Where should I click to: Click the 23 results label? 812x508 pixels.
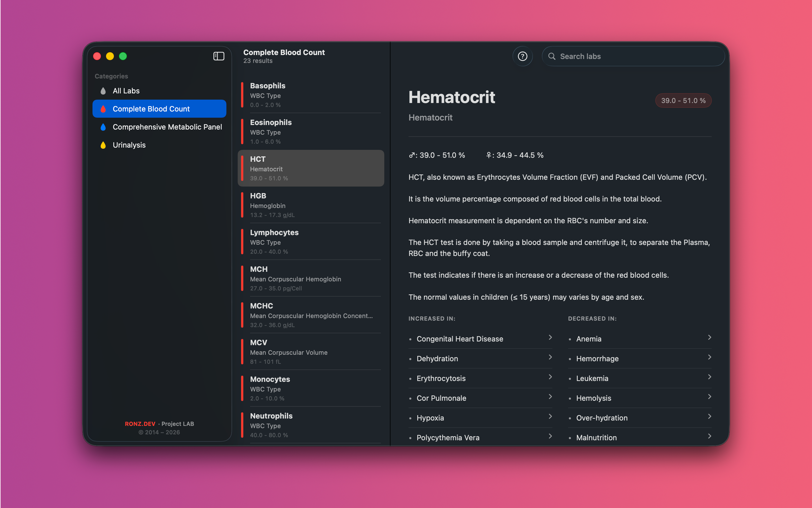click(258, 61)
